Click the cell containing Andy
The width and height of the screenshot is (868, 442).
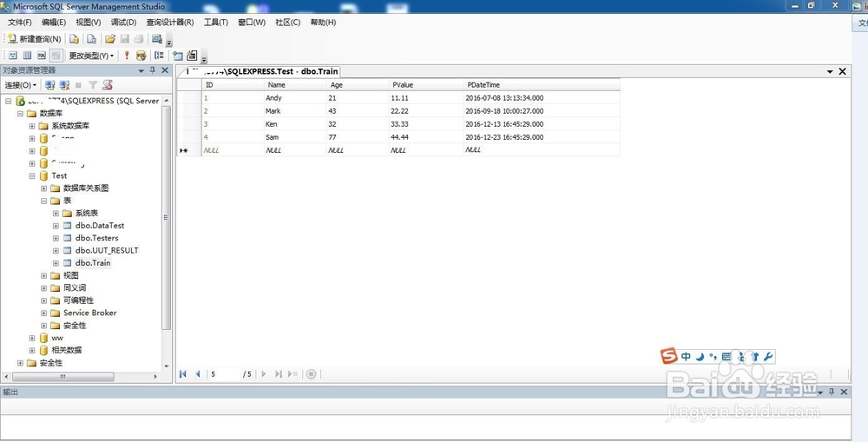click(x=295, y=98)
